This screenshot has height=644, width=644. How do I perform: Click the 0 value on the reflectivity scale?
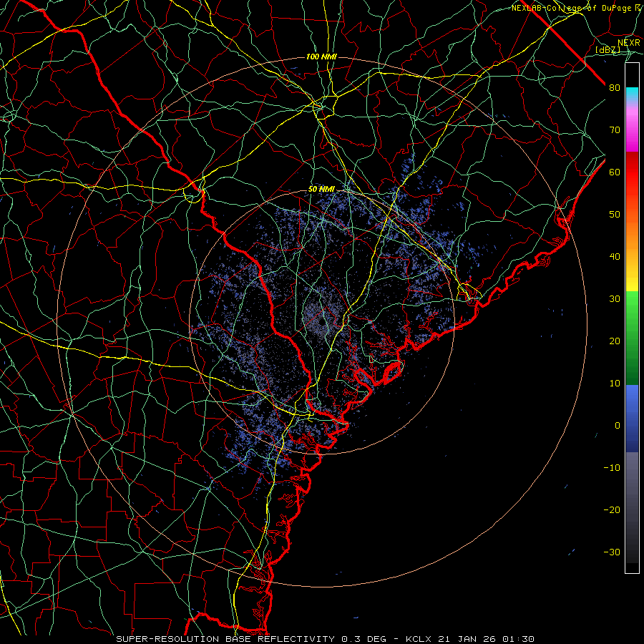(x=618, y=426)
